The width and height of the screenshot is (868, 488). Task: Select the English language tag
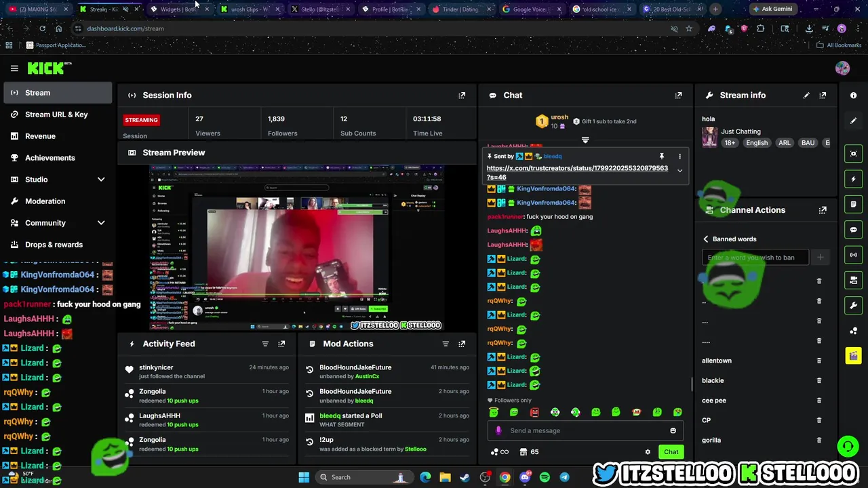(757, 143)
